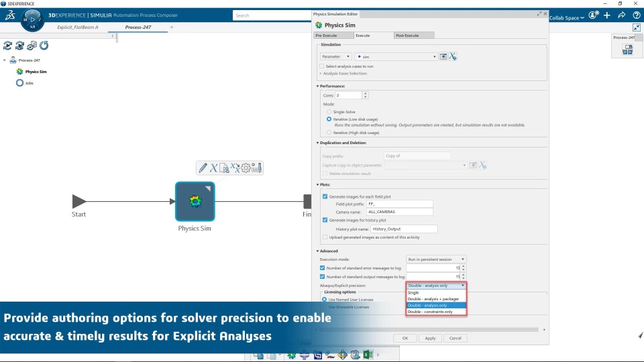Choose Double - analysis only option in list
644x362 pixels.
click(x=436, y=306)
